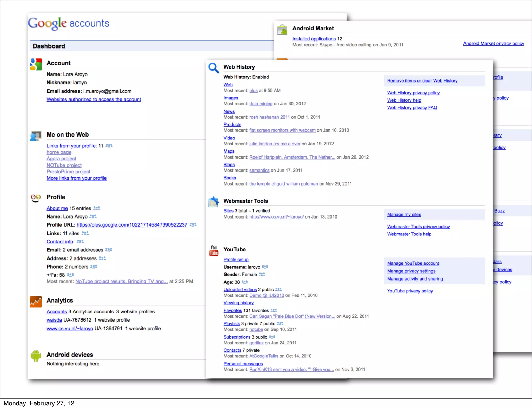The width and height of the screenshot is (532, 409).
Task: Open Remove items or clear Web History
Action: tap(422, 81)
